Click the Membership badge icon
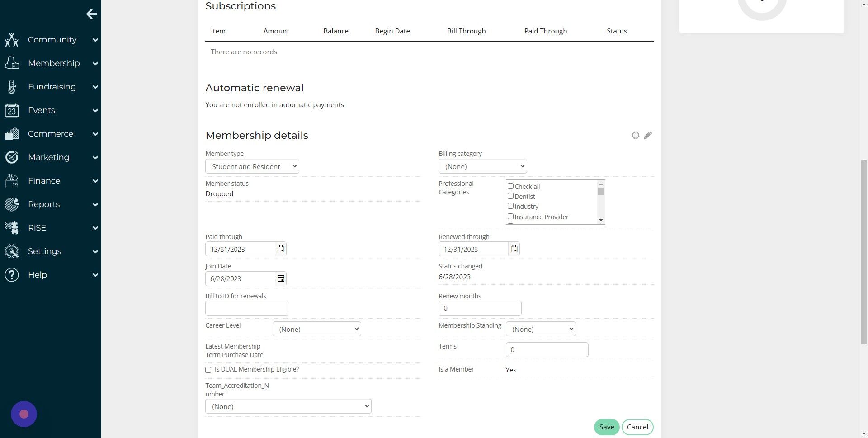 [x=12, y=63]
